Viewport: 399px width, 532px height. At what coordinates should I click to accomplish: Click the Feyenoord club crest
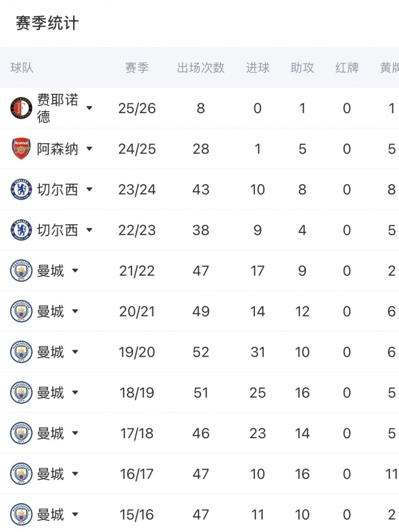coord(22,108)
